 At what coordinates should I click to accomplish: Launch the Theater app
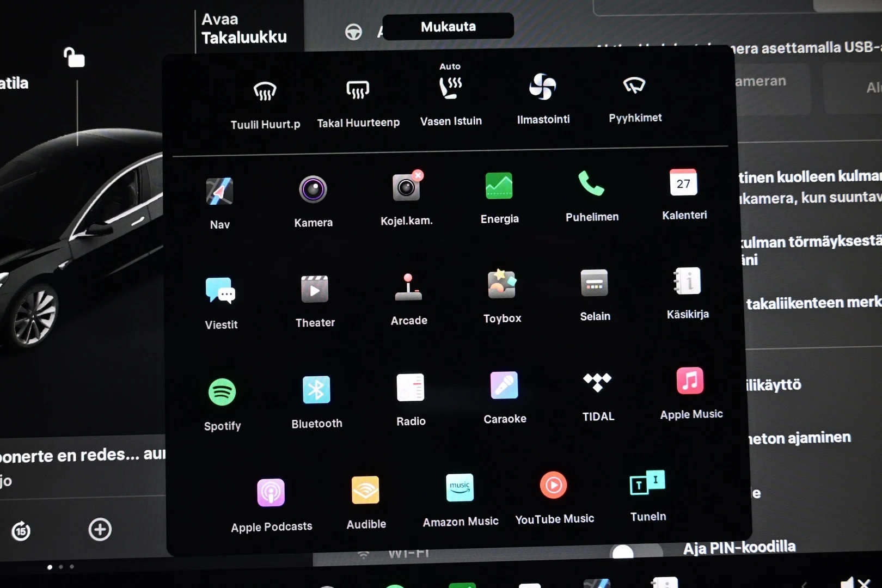pyautogui.click(x=315, y=289)
